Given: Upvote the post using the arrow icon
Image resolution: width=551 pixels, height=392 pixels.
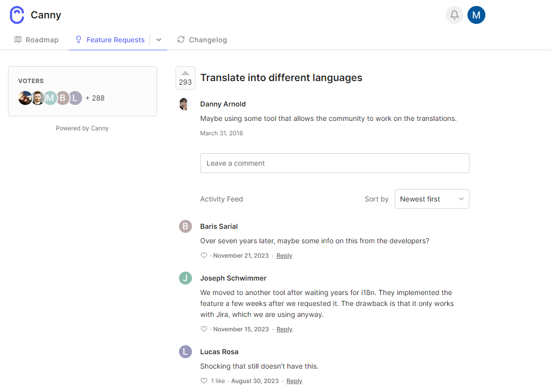Looking at the screenshot, I should tap(185, 72).
